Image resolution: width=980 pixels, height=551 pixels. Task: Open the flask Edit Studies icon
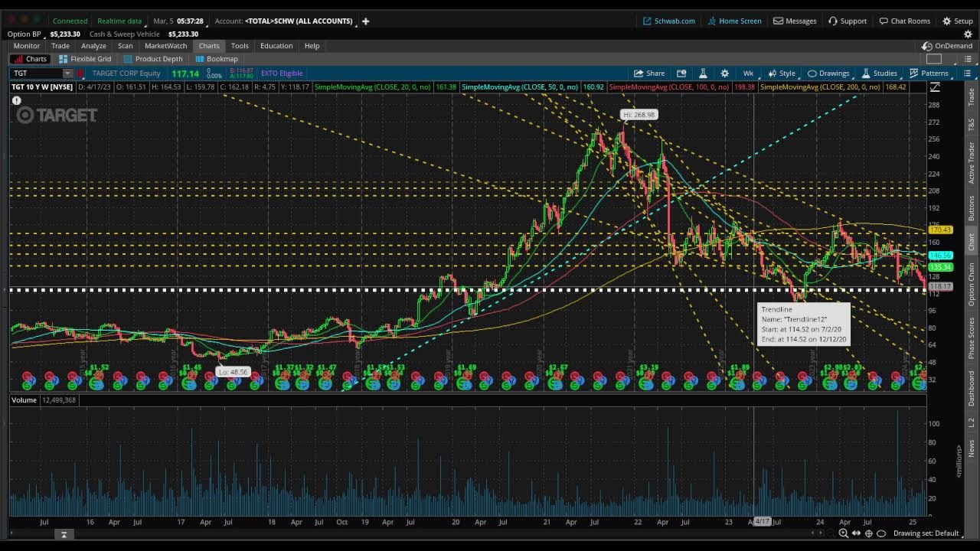(703, 73)
